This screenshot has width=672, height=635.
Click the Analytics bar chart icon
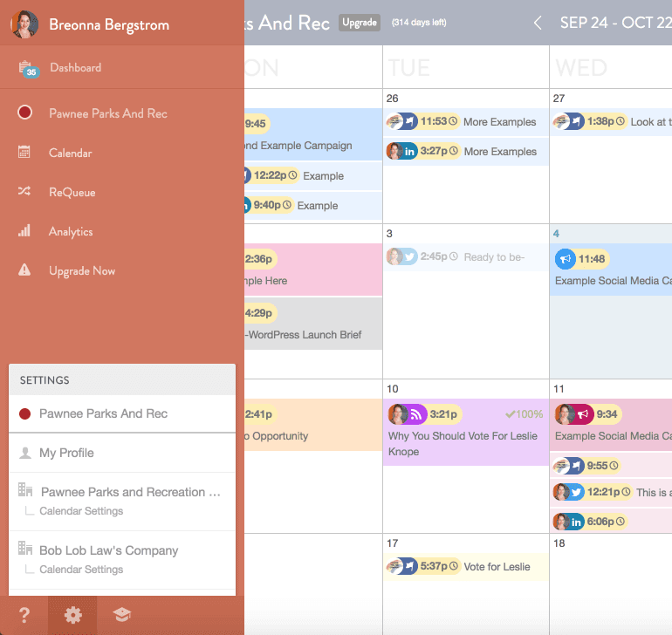point(24,231)
